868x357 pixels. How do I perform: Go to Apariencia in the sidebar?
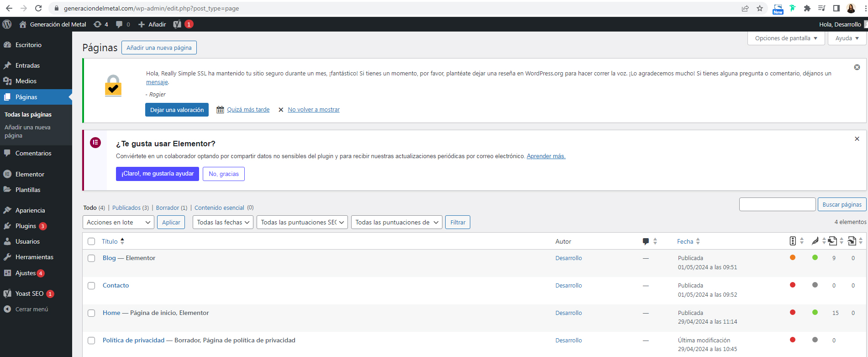tap(30, 210)
